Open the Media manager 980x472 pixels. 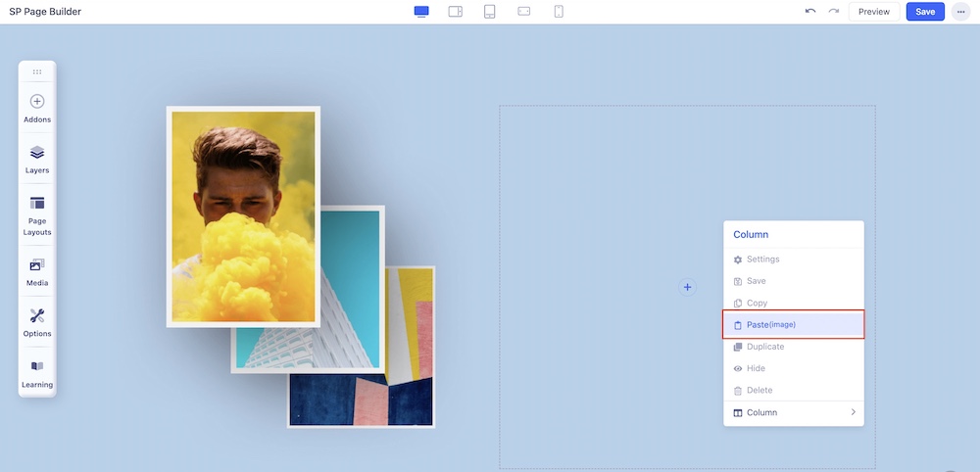pyautogui.click(x=37, y=272)
